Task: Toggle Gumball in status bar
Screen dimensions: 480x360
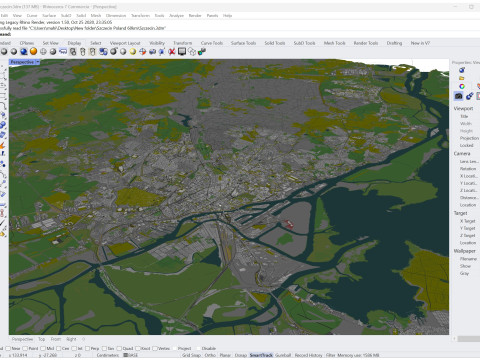Action: (283, 355)
